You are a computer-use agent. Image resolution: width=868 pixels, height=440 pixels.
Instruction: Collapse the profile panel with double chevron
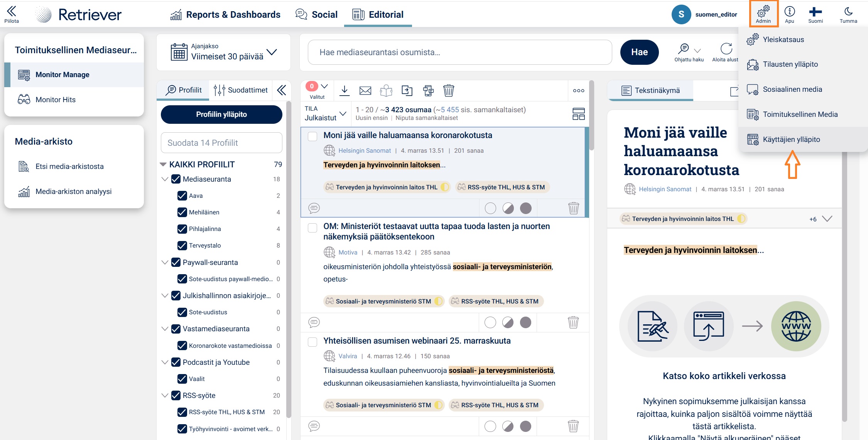[282, 90]
